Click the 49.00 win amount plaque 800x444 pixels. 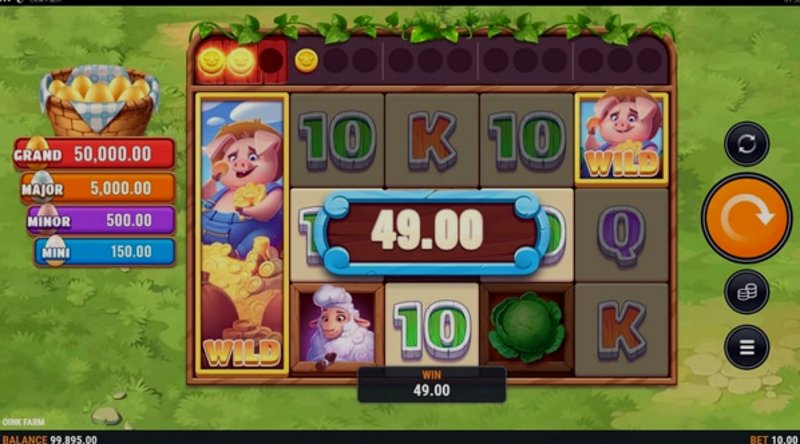tap(431, 232)
